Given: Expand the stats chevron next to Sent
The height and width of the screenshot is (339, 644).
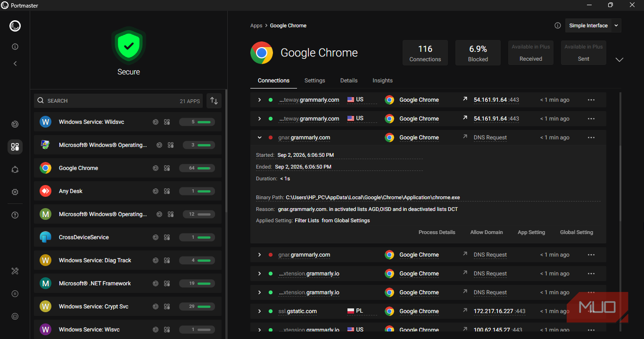Looking at the screenshot, I should [x=619, y=60].
